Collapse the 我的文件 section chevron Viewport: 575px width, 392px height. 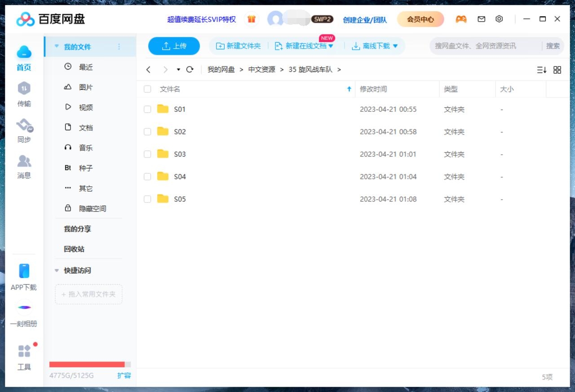click(x=56, y=46)
